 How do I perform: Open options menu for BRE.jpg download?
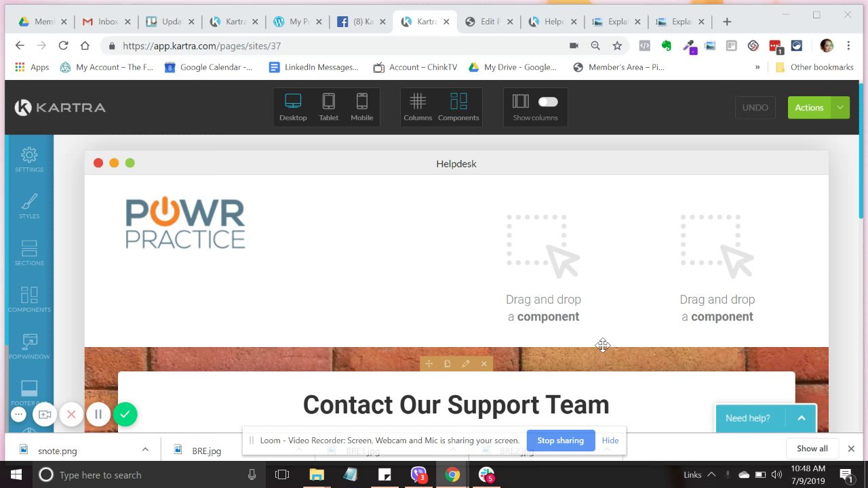299,449
